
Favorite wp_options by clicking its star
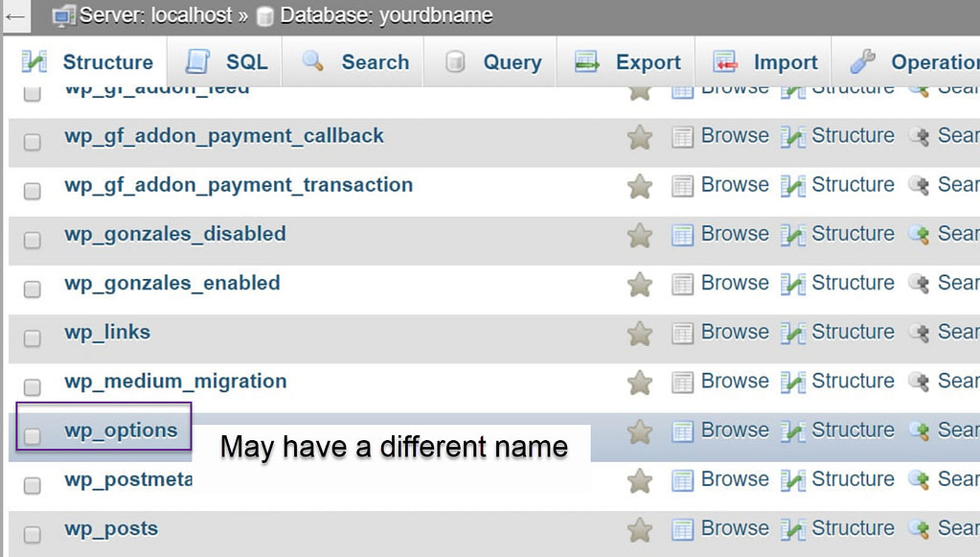(639, 429)
